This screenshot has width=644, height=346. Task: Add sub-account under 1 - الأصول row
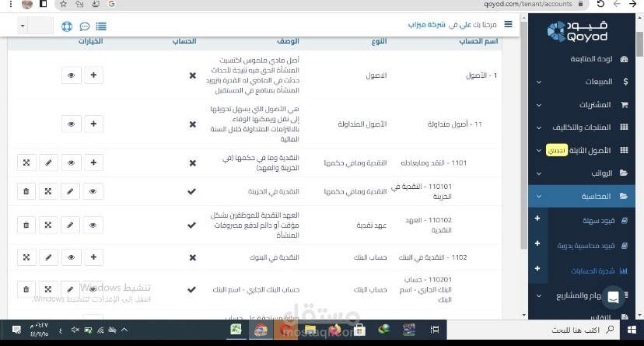tap(93, 75)
